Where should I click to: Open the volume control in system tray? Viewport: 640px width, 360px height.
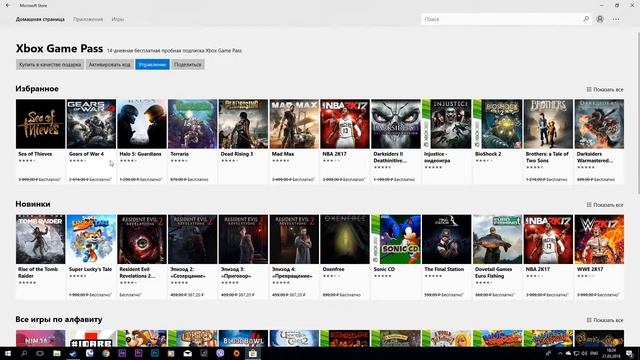584,353
